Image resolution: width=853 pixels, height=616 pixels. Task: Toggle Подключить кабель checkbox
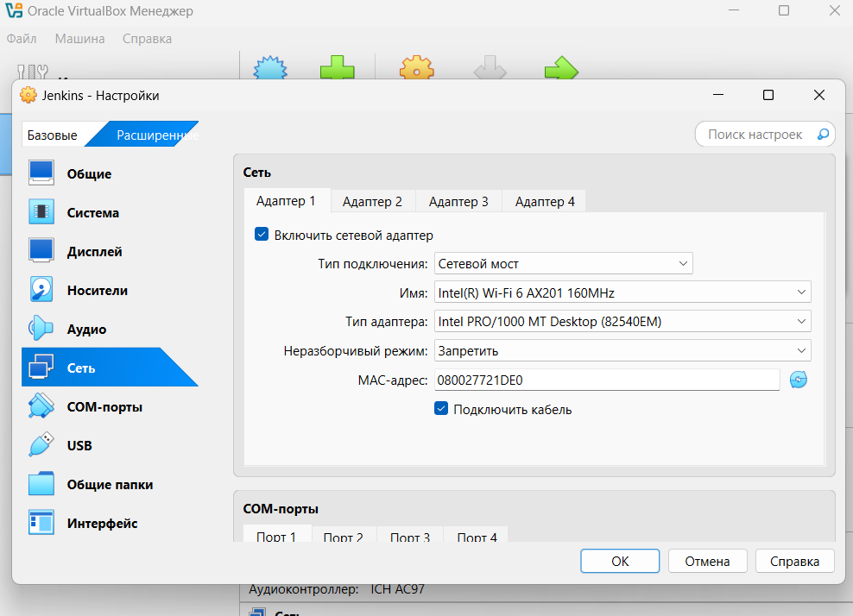[x=441, y=408]
